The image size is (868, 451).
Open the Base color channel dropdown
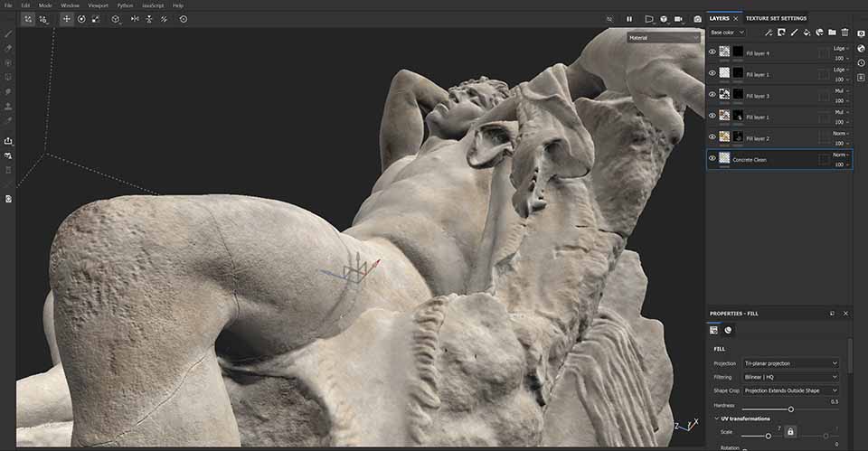(727, 33)
